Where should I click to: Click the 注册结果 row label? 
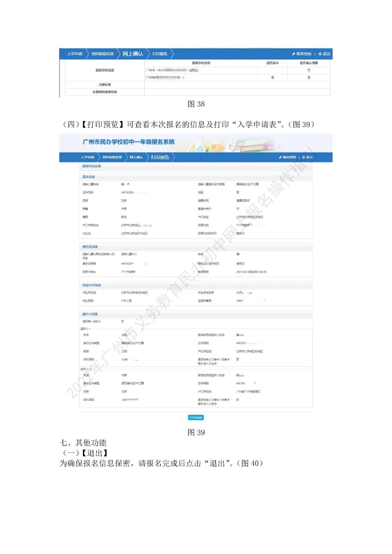[105, 85]
